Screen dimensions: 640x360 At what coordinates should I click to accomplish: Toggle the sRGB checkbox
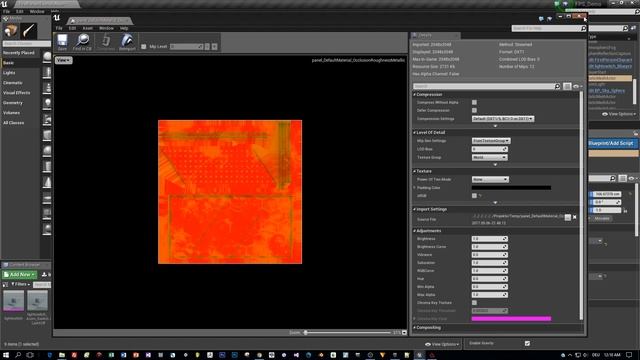click(474, 196)
